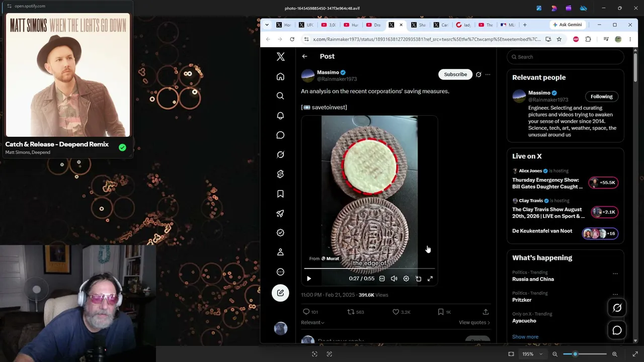This screenshot has height=362, width=644.
Task: Click the video picture-in-picture icon
Action: pos(418,279)
